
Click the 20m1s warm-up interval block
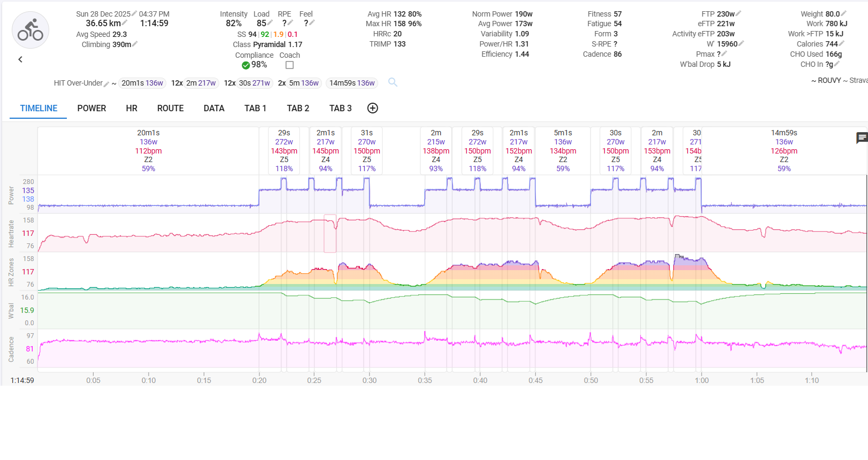(148, 150)
